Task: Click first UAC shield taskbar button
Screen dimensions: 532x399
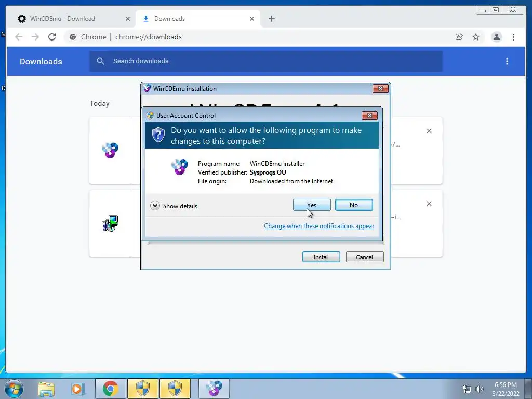Action: [x=143, y=389]
